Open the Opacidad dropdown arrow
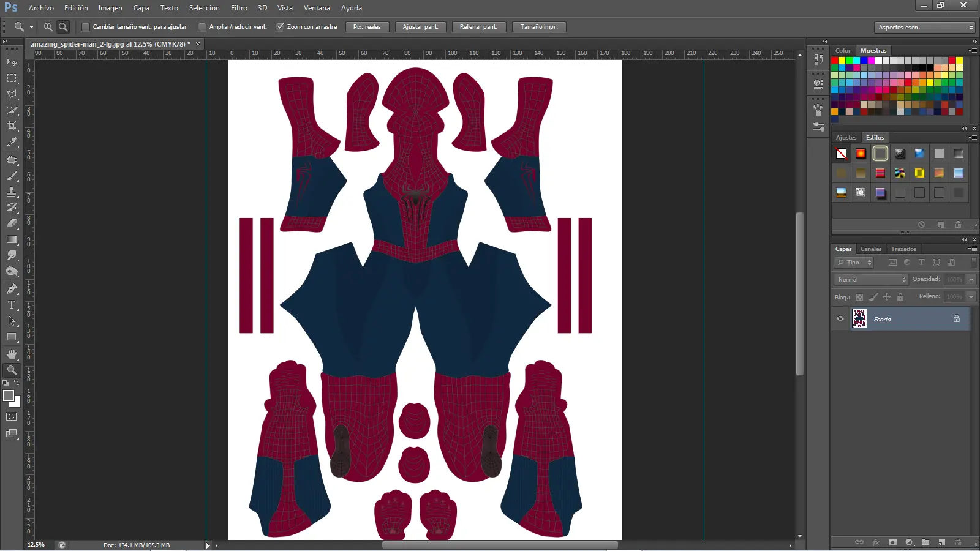This screenshot has width=980, height=551. pos(971,280)
